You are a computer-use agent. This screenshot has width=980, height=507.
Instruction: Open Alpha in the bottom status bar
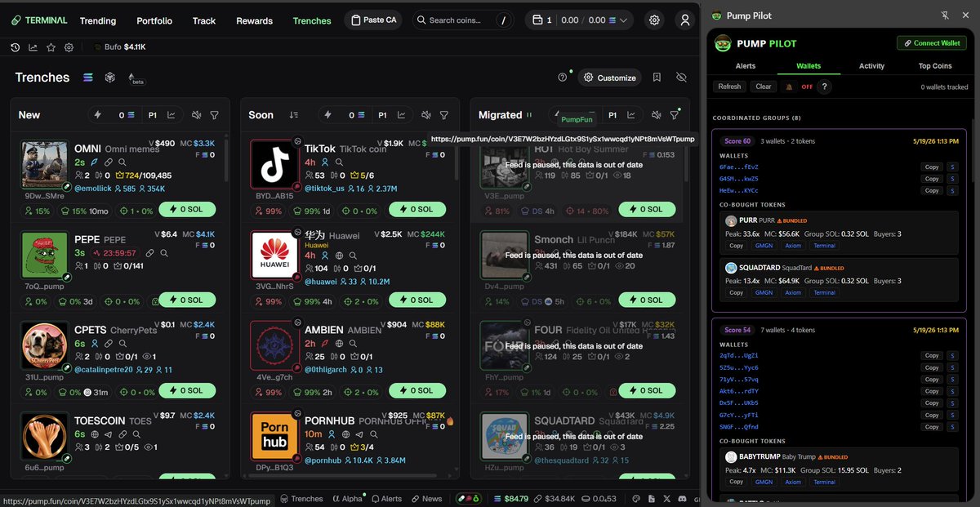coord(347,498)
